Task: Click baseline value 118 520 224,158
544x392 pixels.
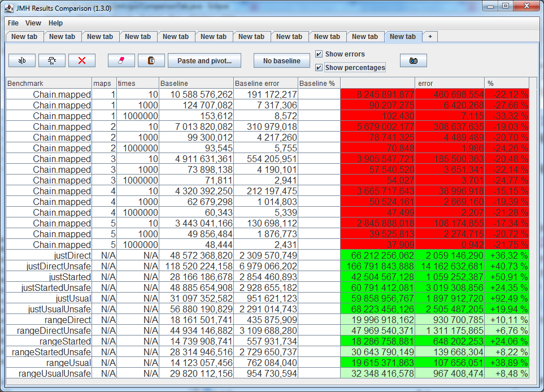Action: tap(196, 266)
